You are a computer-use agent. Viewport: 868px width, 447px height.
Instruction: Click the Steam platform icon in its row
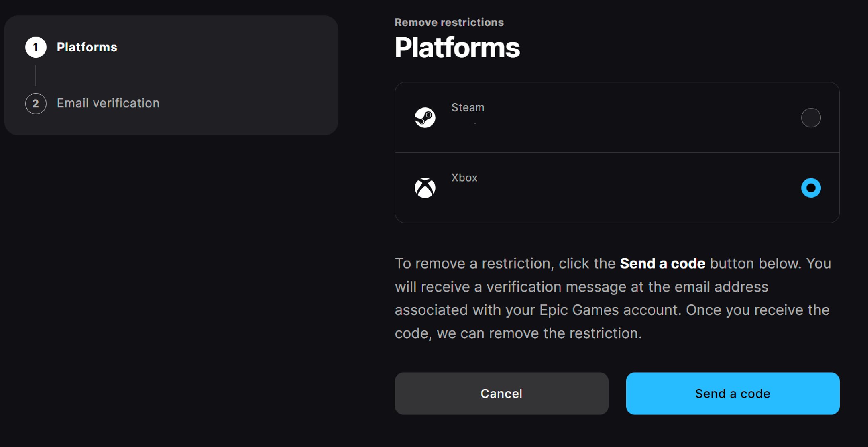[x=425, y=117]
